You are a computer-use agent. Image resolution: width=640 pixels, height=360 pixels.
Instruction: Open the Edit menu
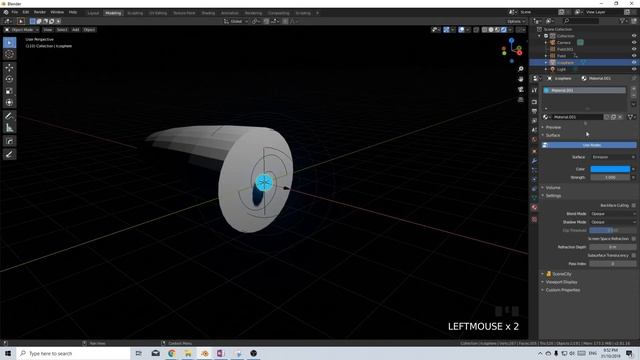point(26,13)
